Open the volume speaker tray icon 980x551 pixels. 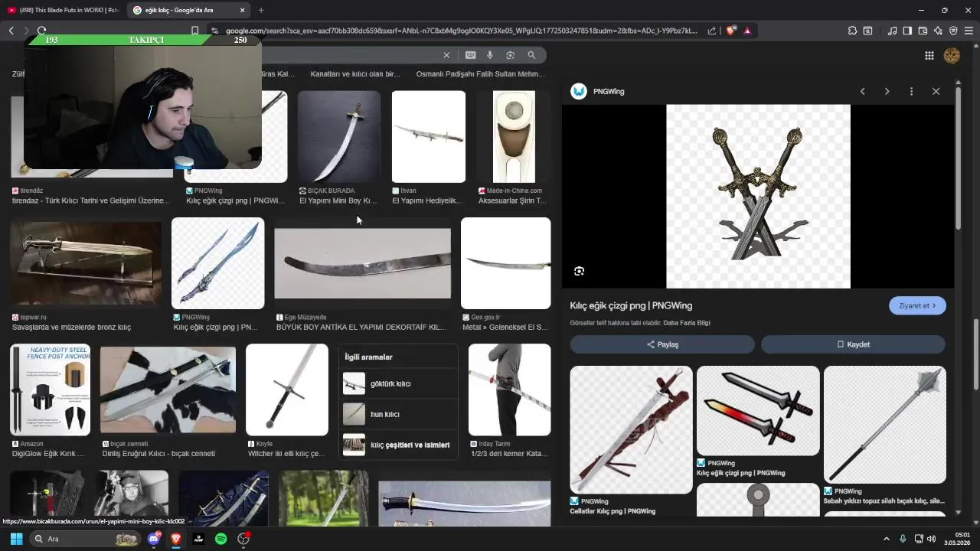pos(931,539)
